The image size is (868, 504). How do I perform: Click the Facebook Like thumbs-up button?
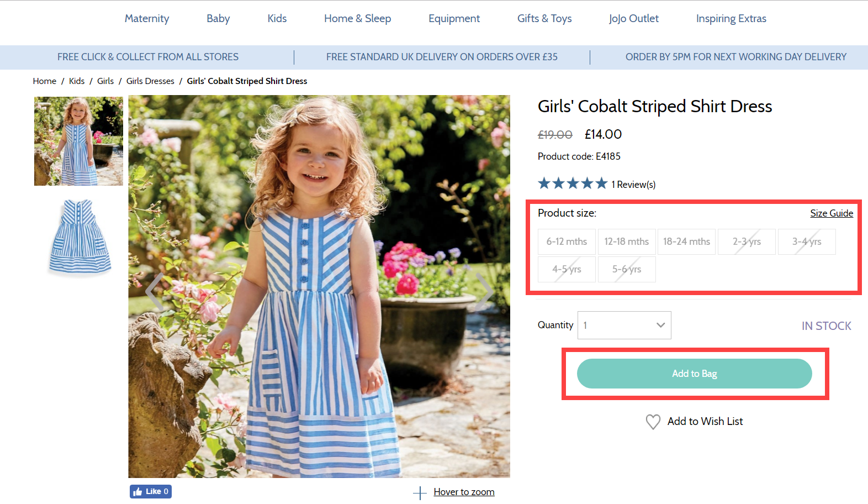[x=150, y=491]
